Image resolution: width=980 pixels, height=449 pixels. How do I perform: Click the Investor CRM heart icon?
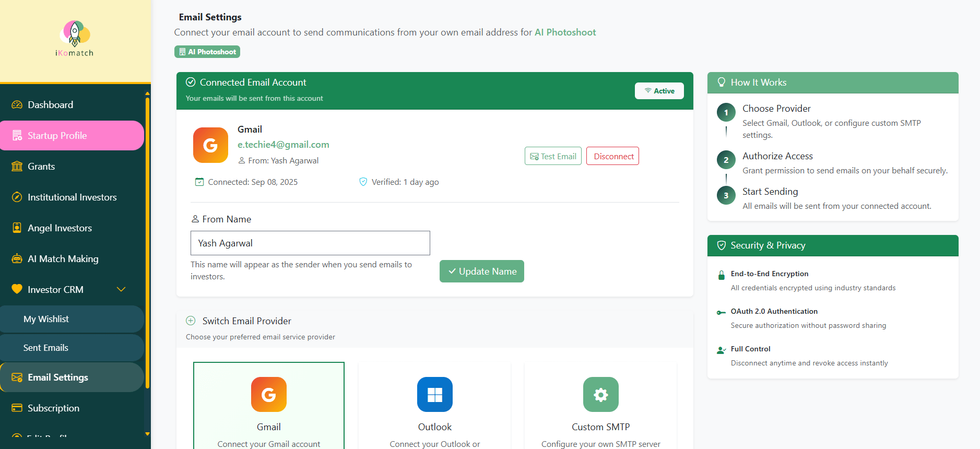[x=17, y=289]
